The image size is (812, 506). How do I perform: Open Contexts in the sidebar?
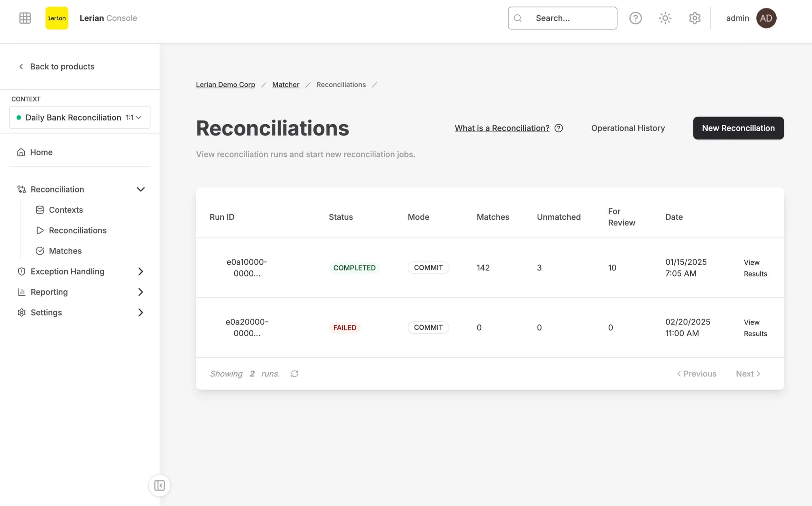[x=66, y=210]
